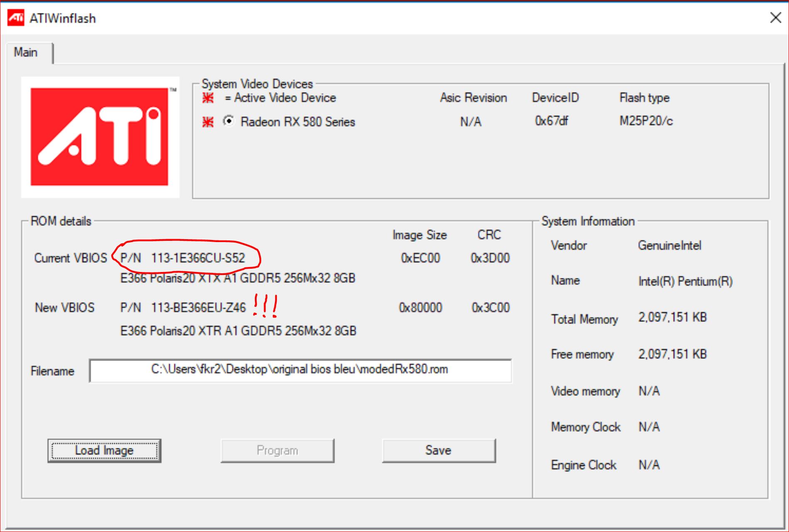Click the Current VBIOS label
The width and height of the screenshot is (789, 532).
click(71, 258)
